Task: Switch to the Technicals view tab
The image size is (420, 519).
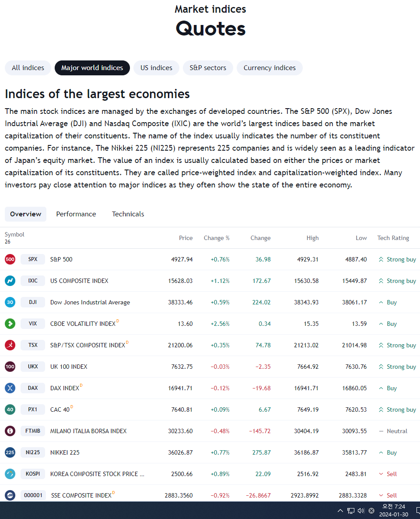Action: tap(128, 214)
